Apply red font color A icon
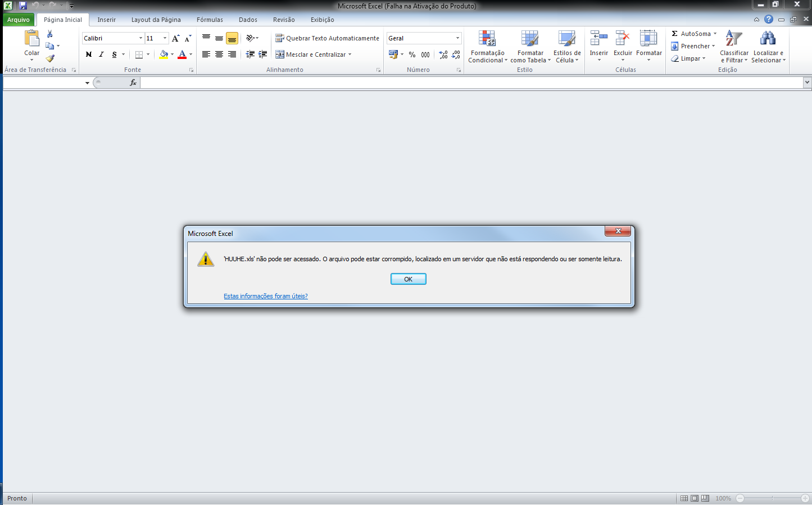 coord(182,54)
